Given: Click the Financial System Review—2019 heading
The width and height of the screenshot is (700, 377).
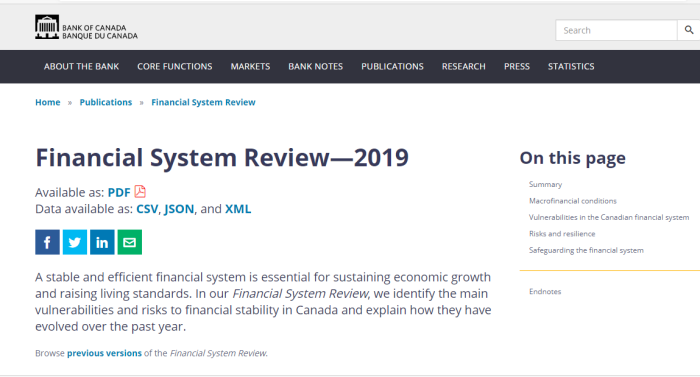Looking at the screenshot, I should pyautogui.click(x=222, y=158).
